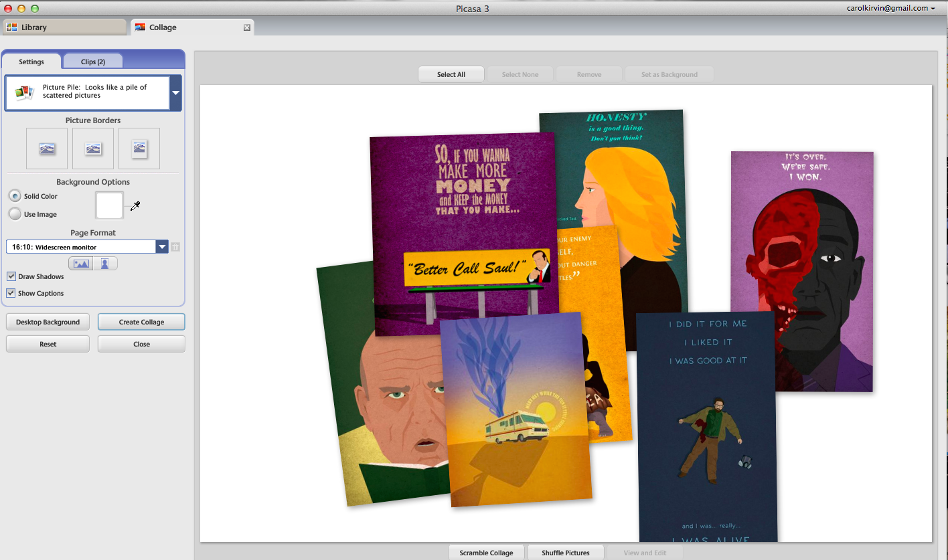
Task: Set portrait page orientation icon
Action: tap(105, 264)
